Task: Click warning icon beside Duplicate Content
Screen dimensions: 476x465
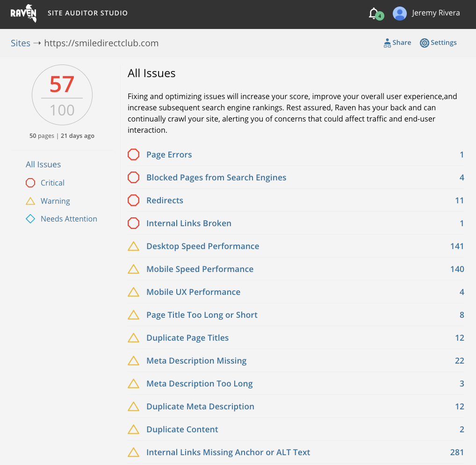Action: (x=134, y=429)
